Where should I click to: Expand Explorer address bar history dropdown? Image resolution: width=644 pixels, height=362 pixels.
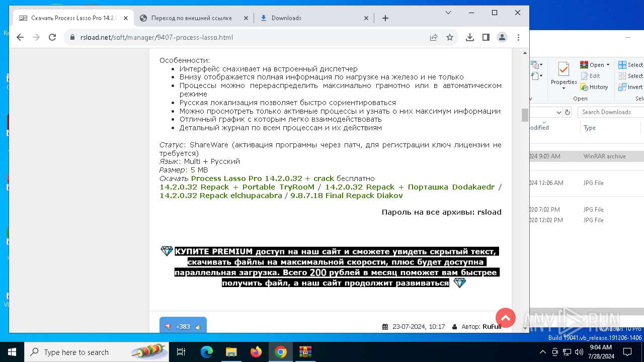tap(558, 112)
